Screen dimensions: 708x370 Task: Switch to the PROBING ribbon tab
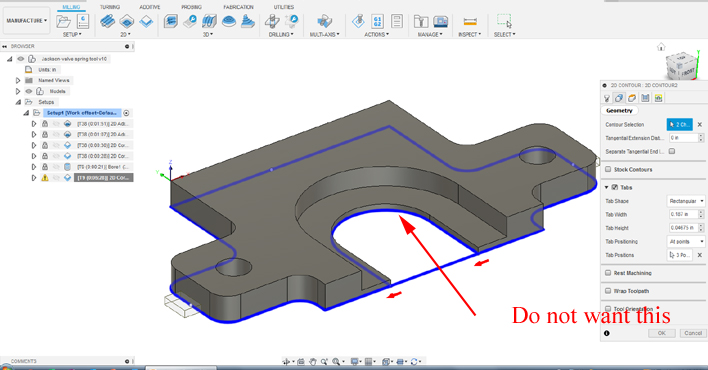pos(191,7)
